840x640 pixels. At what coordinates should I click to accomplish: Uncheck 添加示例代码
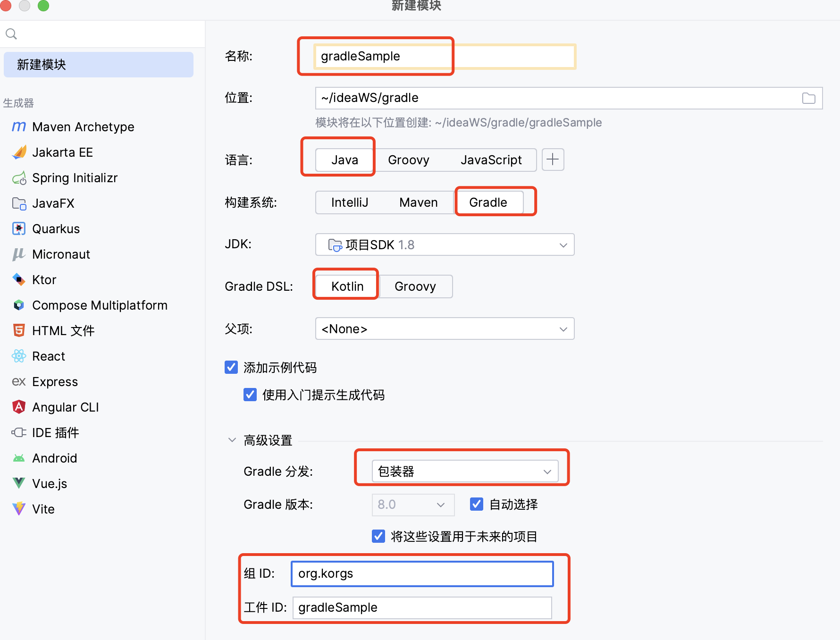click(231, 367)
